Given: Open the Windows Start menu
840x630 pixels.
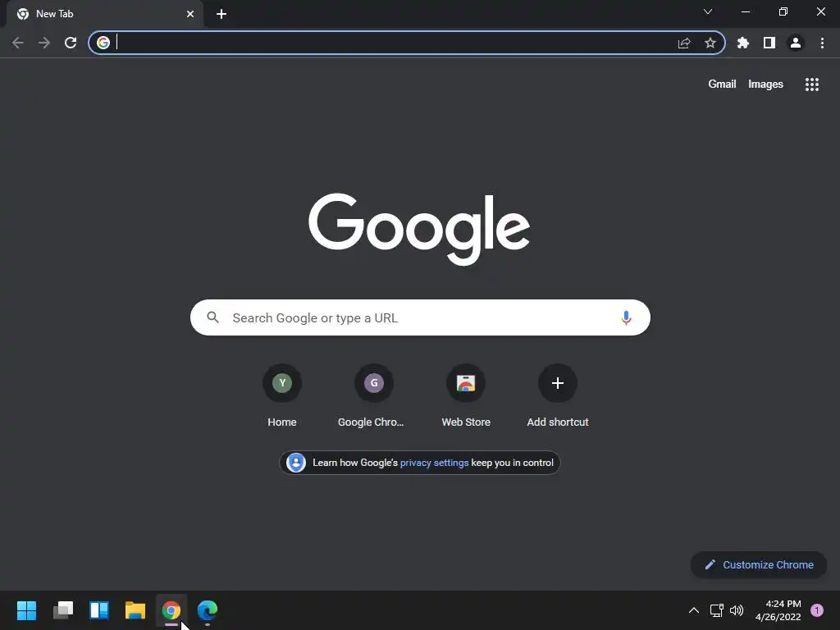Looking at the screenshot, I should pos(26,610).
